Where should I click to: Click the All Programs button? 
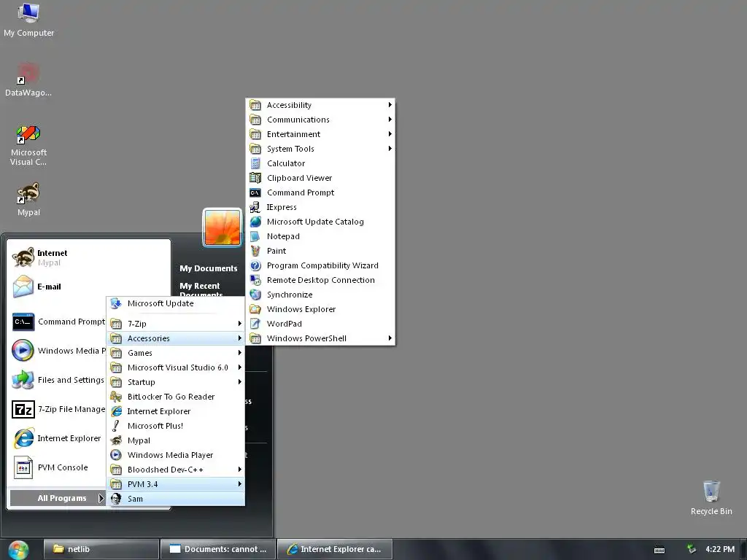(58, 499)
